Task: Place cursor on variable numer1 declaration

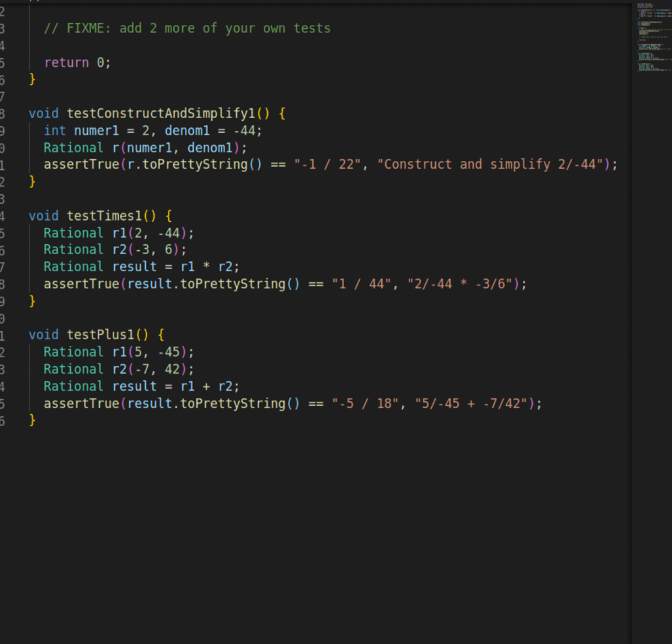Action: [96, 130]
